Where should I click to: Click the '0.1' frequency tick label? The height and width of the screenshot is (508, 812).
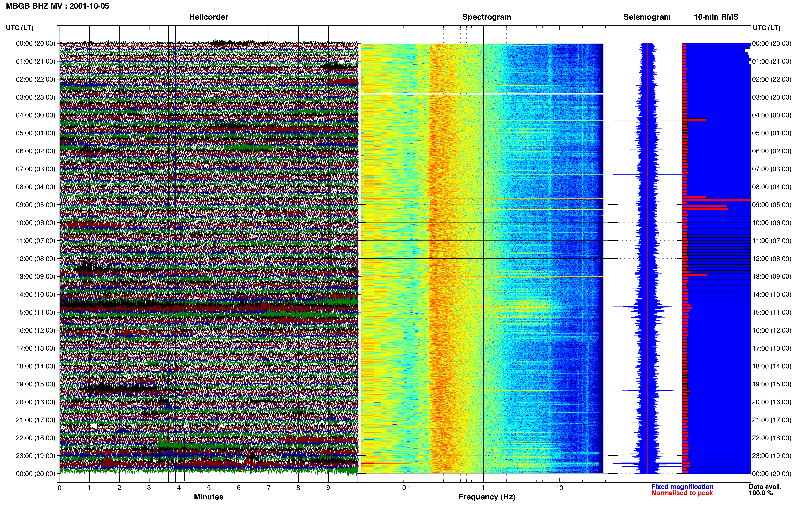(x=407, y=487)
